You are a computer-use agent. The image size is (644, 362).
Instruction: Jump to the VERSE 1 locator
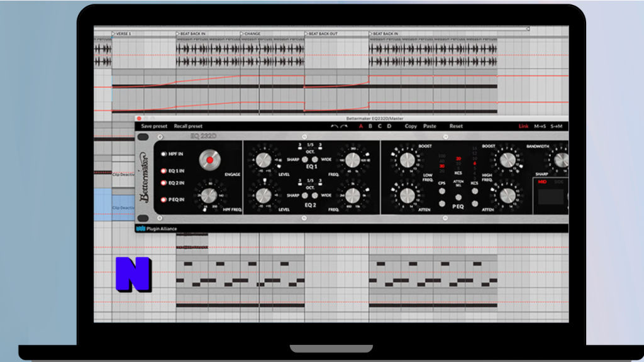coord(121,34)
